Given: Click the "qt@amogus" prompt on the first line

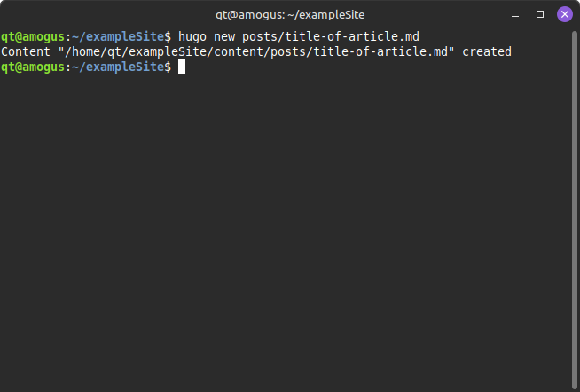Looking at the screenshot, I should (x=33, y=36).
